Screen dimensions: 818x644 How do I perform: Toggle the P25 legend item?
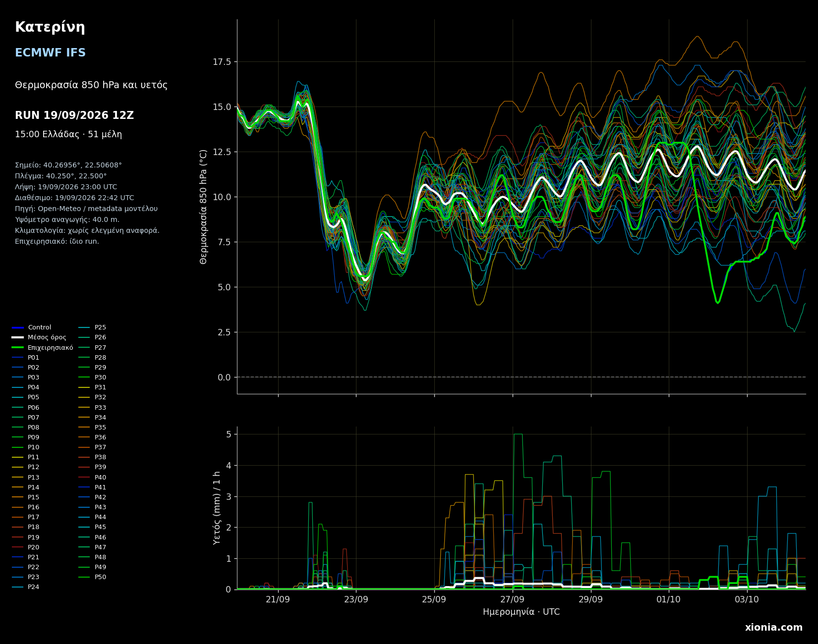pos(93,327)
